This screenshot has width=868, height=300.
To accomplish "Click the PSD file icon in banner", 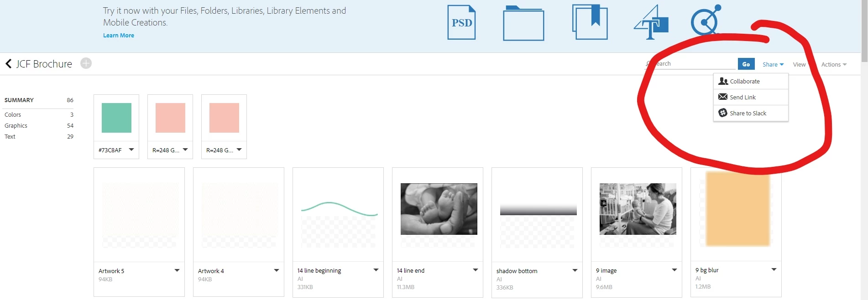I will point(461,22).
